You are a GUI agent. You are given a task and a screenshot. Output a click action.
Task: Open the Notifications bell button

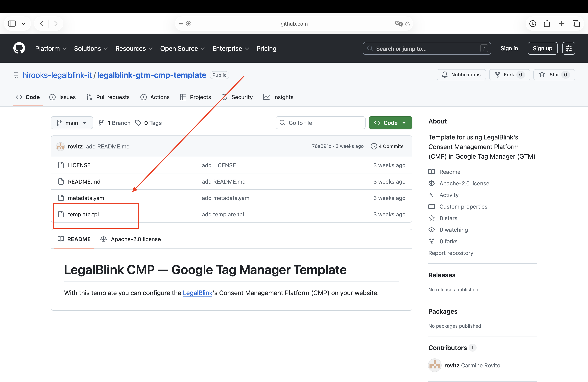[461, 75]
